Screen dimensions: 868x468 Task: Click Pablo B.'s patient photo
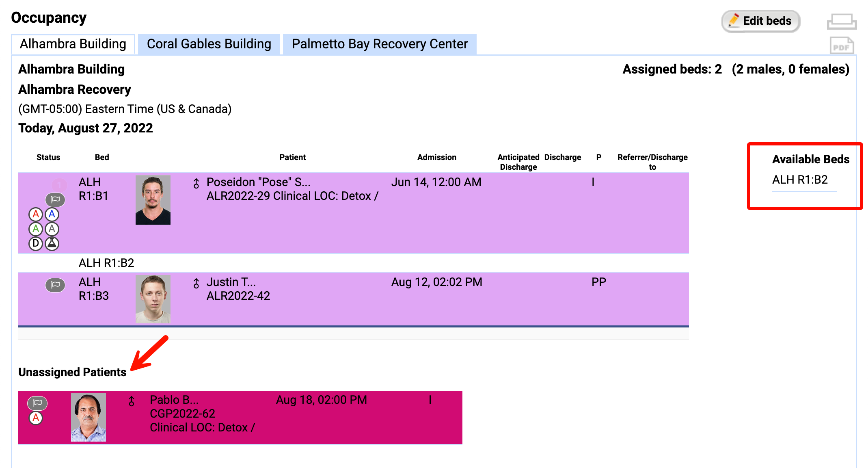(89, 417)
